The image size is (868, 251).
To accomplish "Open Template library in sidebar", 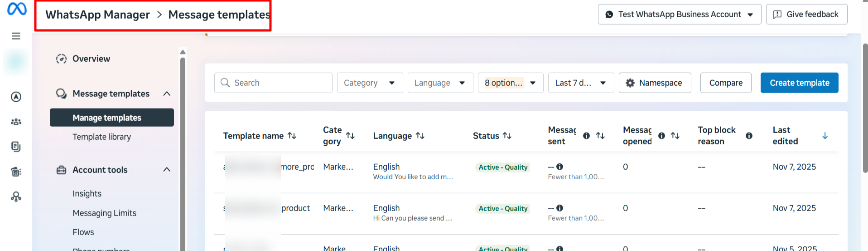I will pyautogui.click(x=101, y=137).
